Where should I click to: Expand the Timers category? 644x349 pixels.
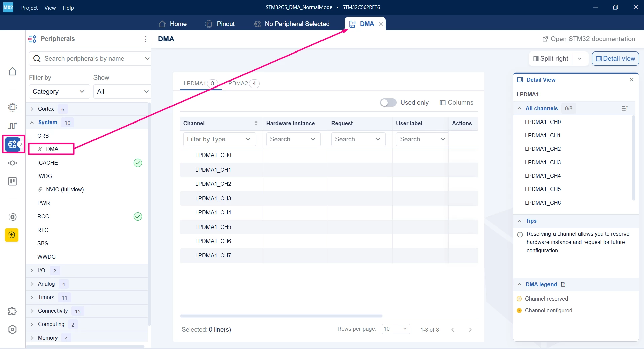coord(32,298)
